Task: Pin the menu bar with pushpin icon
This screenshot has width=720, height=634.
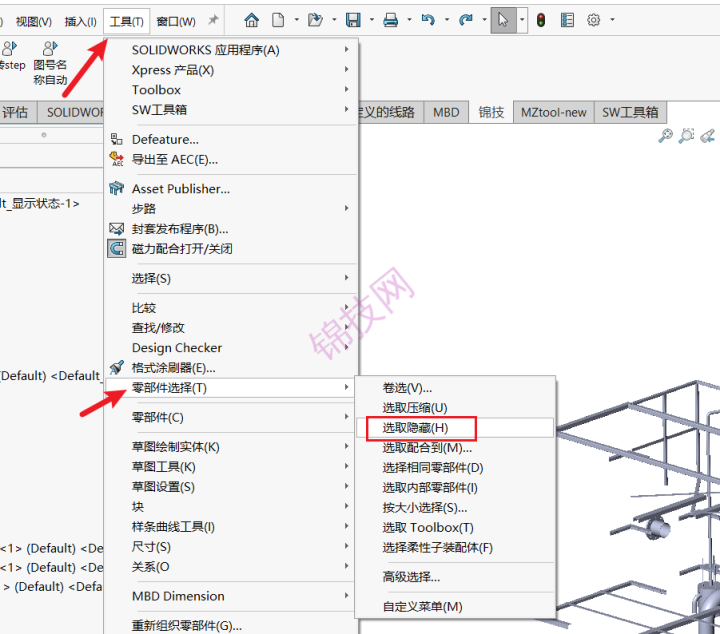Action: pos(213,20)
